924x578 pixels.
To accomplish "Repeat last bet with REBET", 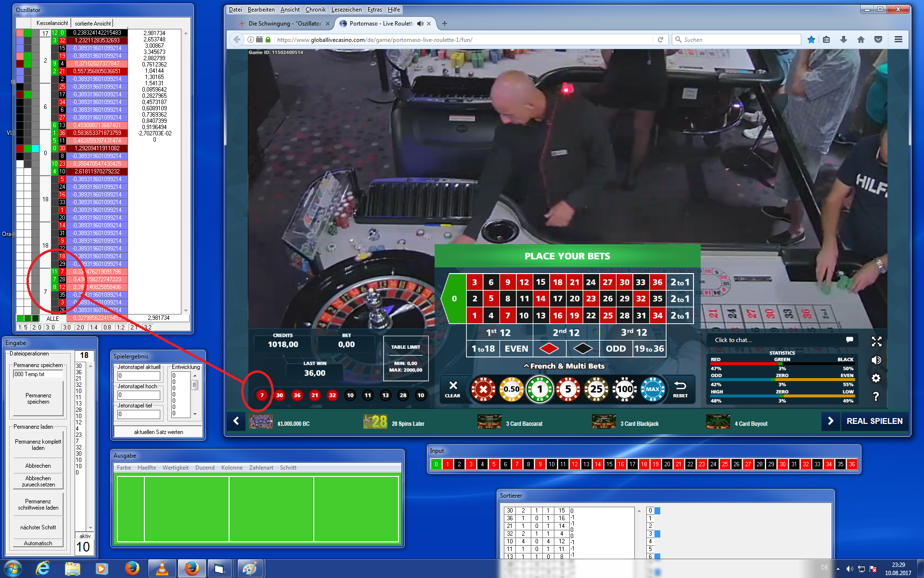I will [x=680, y=389].
